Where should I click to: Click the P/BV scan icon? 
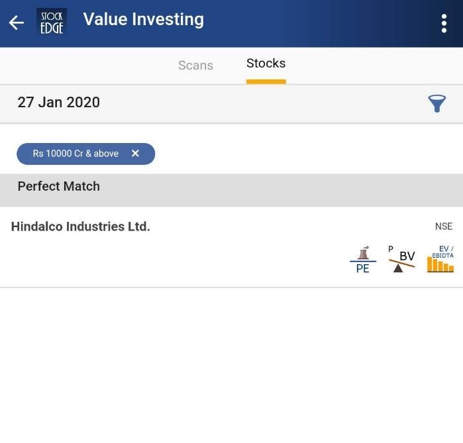402,259
